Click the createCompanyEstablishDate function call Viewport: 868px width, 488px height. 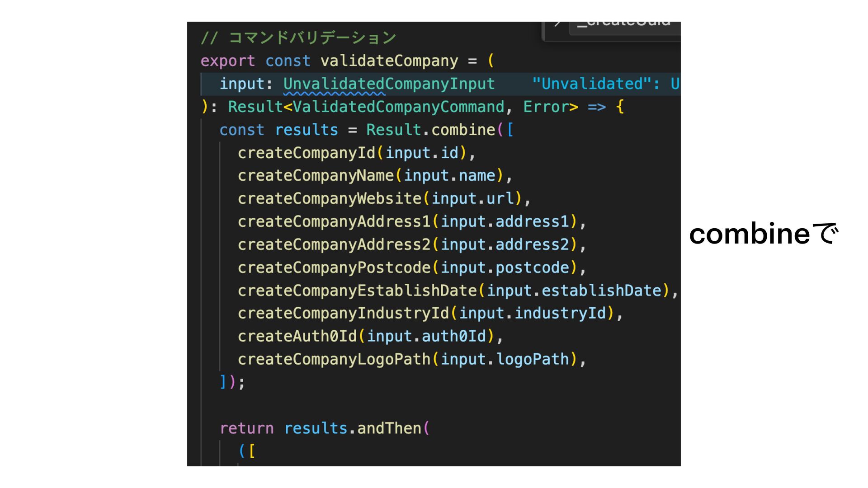(357, 291)
